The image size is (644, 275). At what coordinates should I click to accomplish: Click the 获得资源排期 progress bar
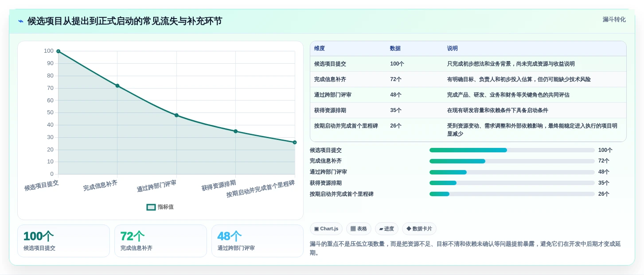[512, 183]
